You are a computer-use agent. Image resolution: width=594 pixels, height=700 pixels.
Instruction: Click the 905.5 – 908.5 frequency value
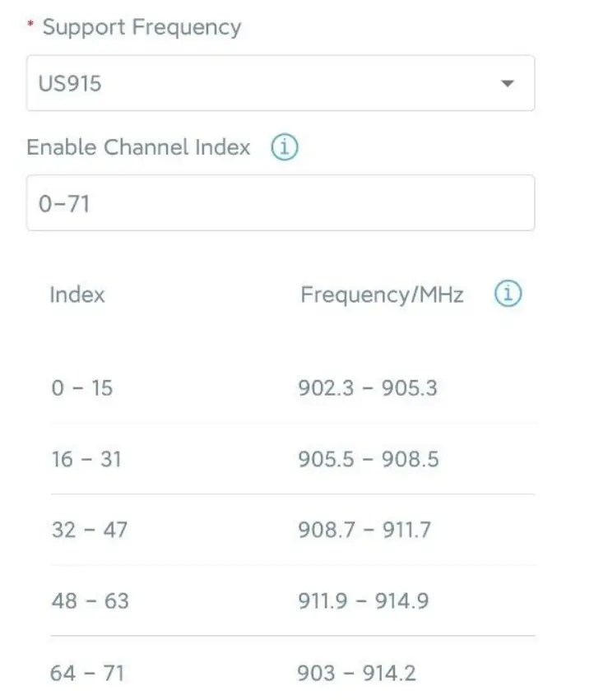point(368,459)
